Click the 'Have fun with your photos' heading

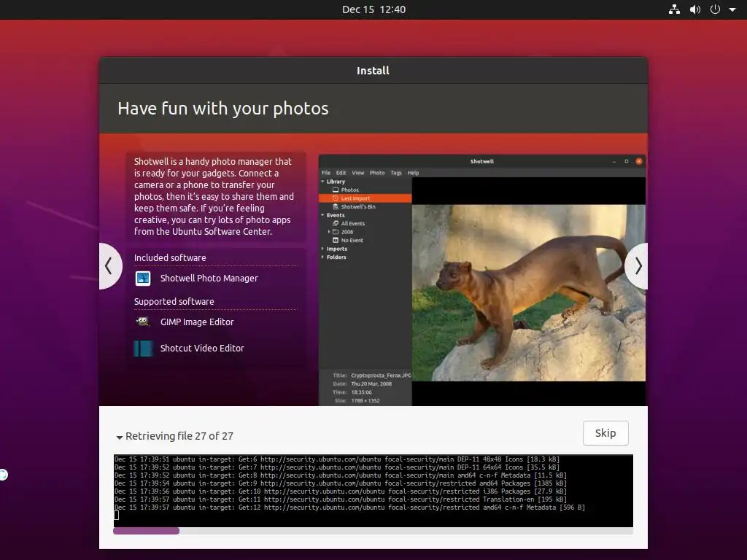click(x=223, y=109)
